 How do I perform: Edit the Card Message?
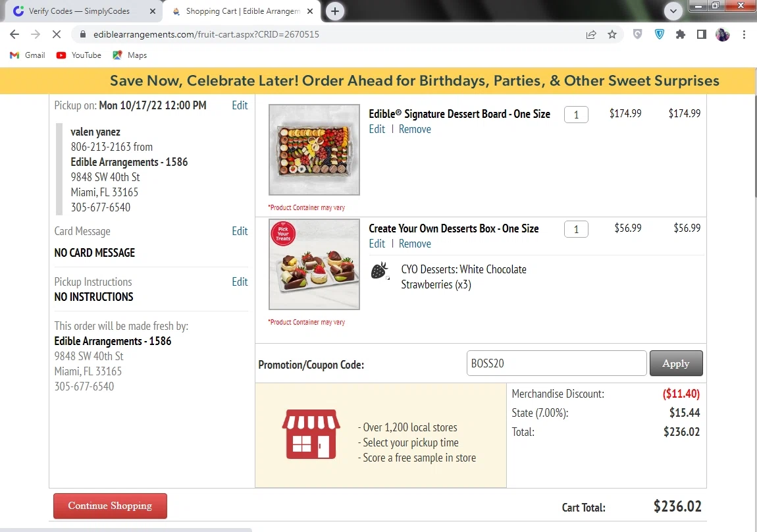click(240, 231)
